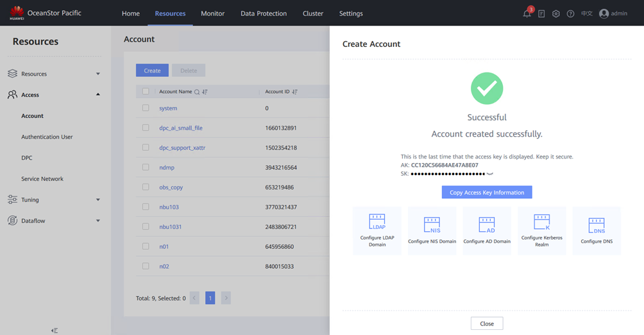Open the Data Protection tab
Viewport: 644px width, 335px height.
(264, 13)
